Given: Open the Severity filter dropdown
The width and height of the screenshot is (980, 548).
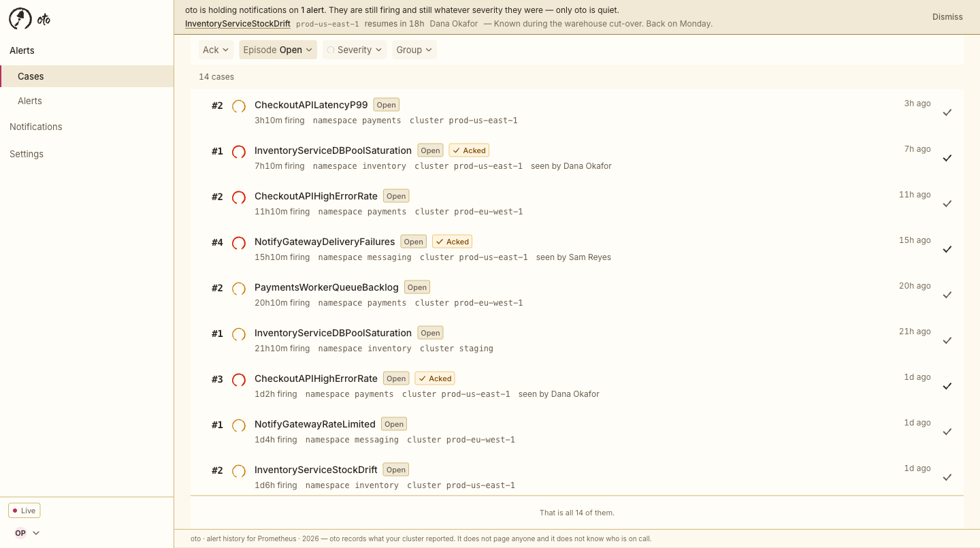Looking at the screenshot, I should [x=355, y=50].
